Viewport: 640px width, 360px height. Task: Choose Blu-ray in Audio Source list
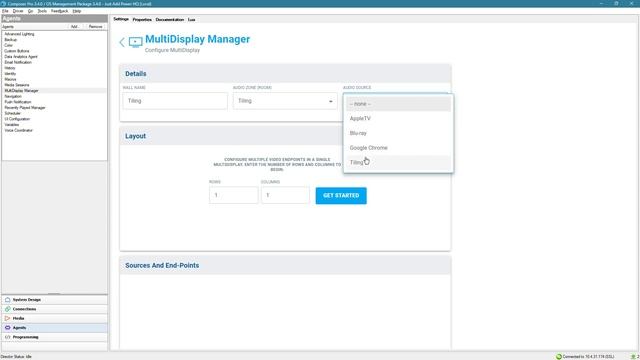398,133
